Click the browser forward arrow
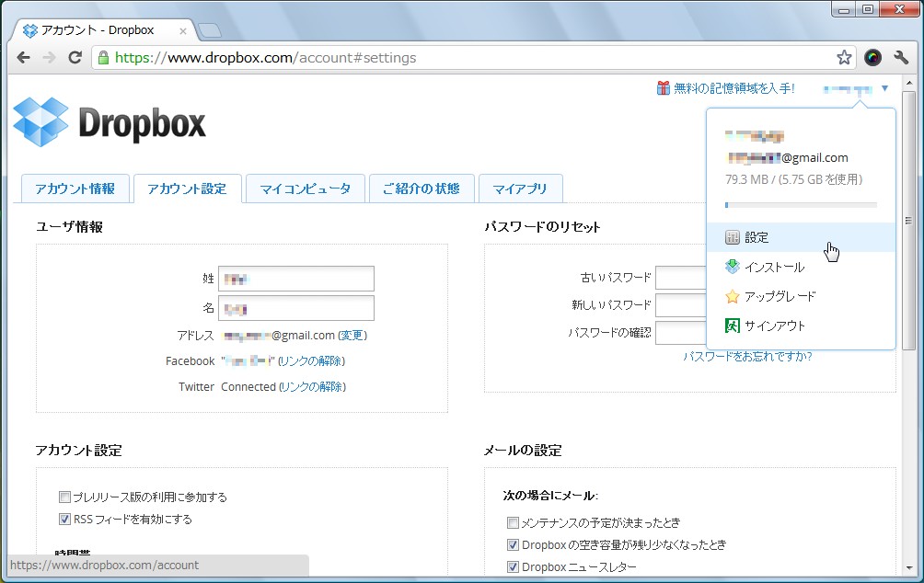 [49, 58]
